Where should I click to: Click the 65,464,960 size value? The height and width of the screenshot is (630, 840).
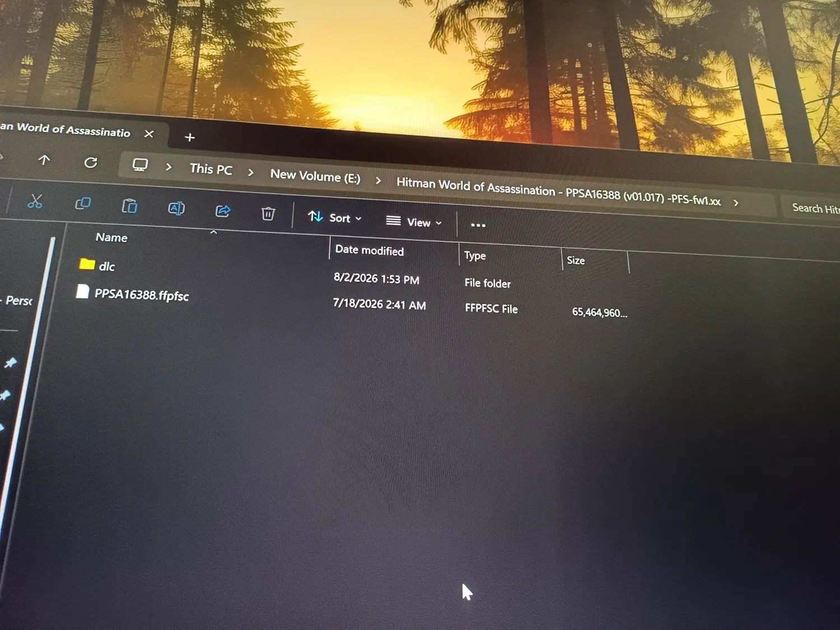click(x=600, y=312)
